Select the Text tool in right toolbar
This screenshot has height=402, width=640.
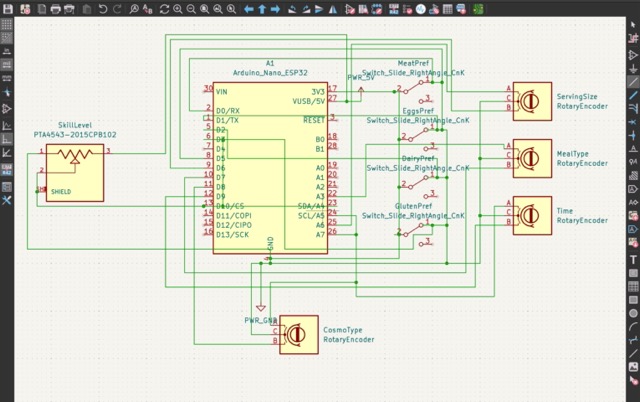[x=633, y=259]
